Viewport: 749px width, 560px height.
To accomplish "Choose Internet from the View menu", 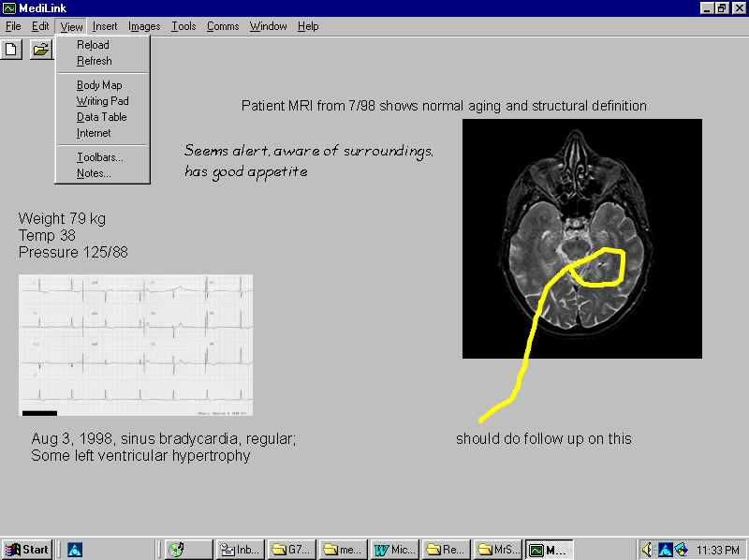I will [94, 133].
